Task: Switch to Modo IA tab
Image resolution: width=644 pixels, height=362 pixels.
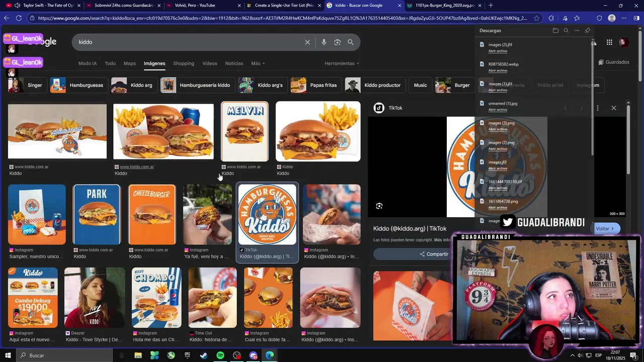Action: pos(88,63)
